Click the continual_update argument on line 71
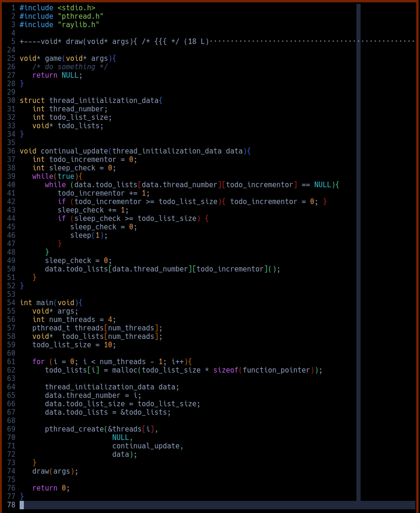This screenshot has width=420, height=513. click(145, 446)
